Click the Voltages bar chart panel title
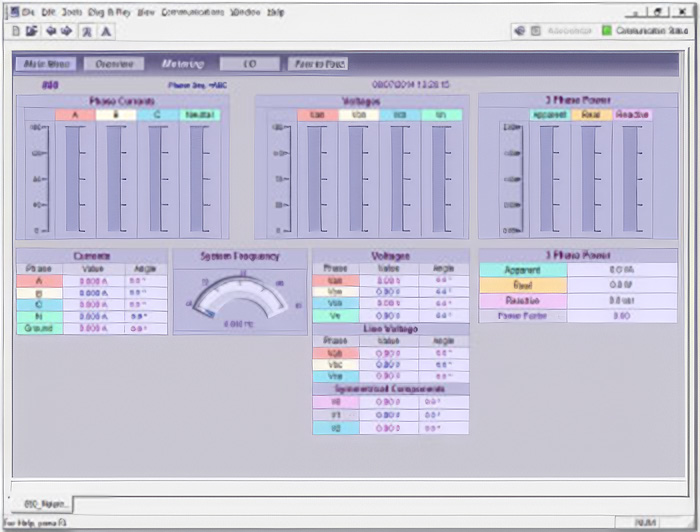The image size is (700, 532). click(361, 101)
